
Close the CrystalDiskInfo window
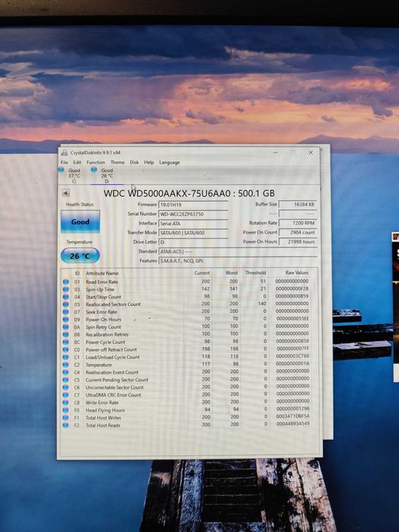pos(311,153)
